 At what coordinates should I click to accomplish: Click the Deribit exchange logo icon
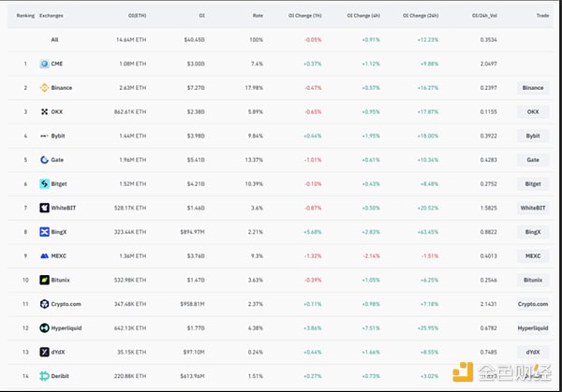(44, 375)
